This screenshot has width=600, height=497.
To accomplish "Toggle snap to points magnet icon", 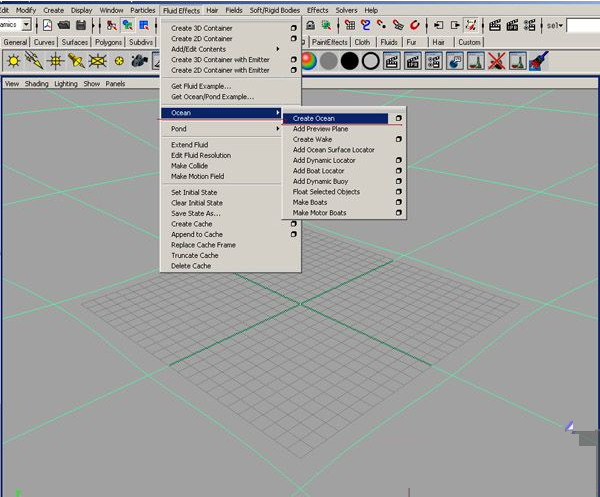I will pyautogui.click(x=382, y=25).
